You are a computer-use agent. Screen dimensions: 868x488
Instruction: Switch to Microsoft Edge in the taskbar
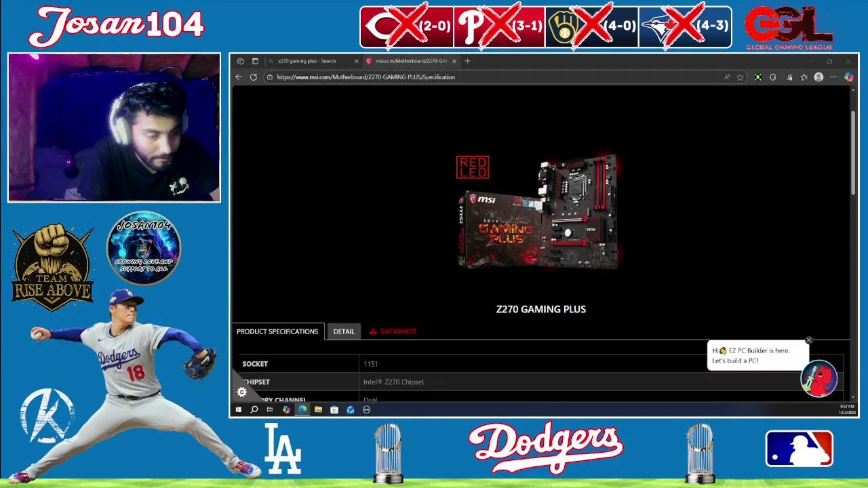(x=302, y=410)
